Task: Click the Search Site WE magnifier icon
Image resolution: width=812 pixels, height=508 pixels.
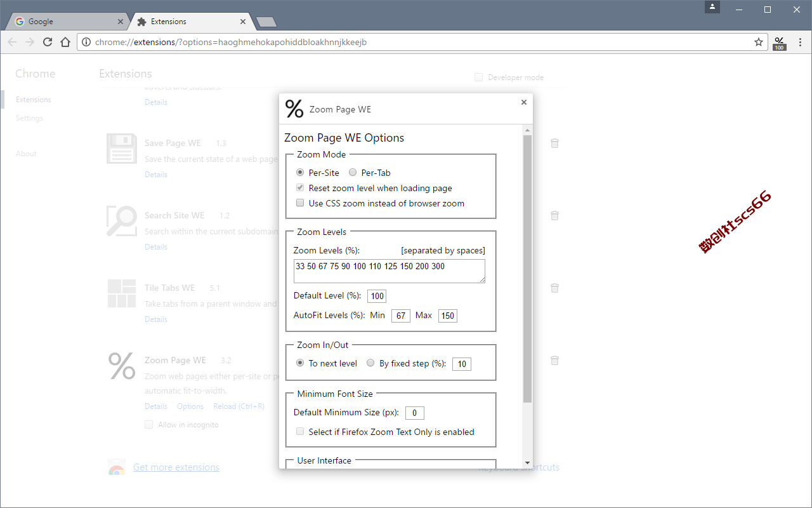Action: pyautogui.click(x=122, y=221)
